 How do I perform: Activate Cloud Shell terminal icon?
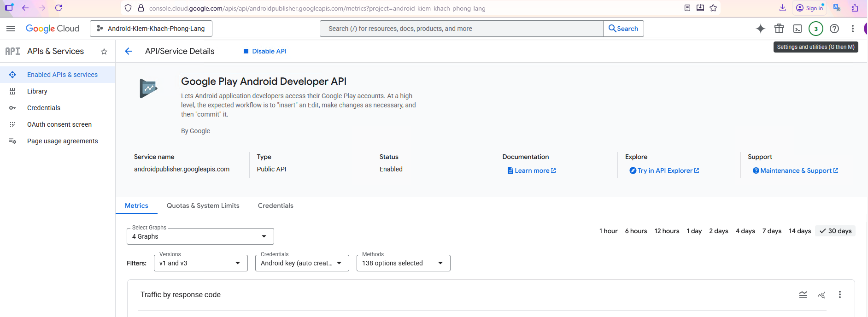[x=798, y=29]
